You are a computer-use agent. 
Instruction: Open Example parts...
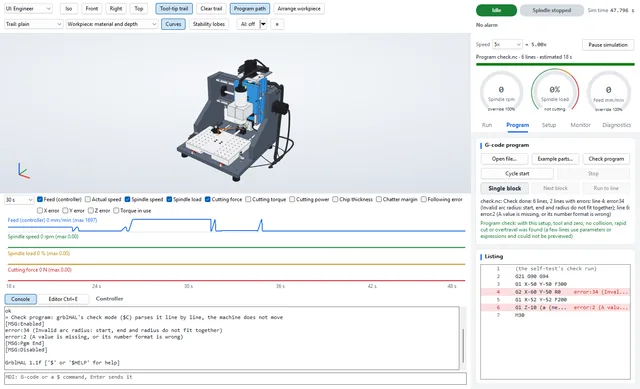coord(555,159)
